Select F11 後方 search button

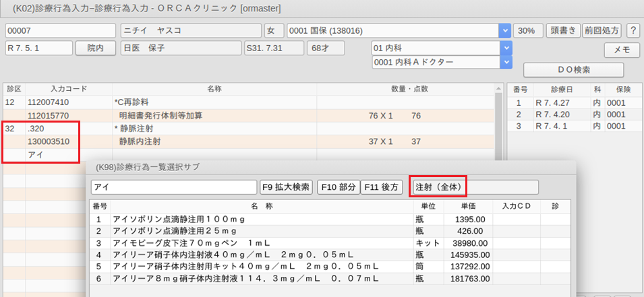coord(382,187)
